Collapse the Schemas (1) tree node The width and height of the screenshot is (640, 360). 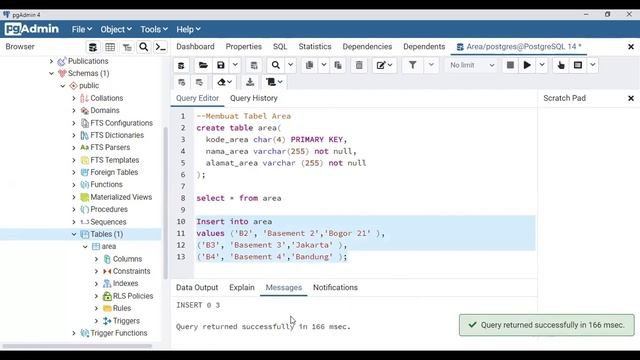pyautogui.click(x=51, y=73)
